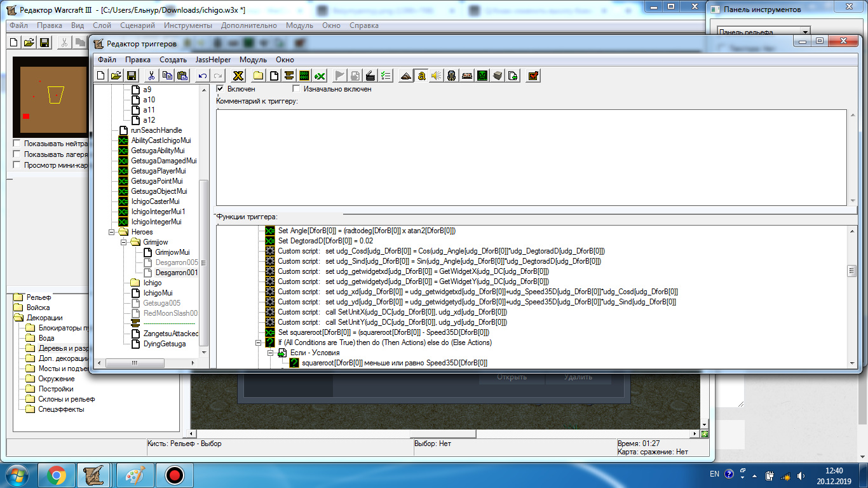
Task: Open Import Manager icon
Action: [x=513, y=76]
